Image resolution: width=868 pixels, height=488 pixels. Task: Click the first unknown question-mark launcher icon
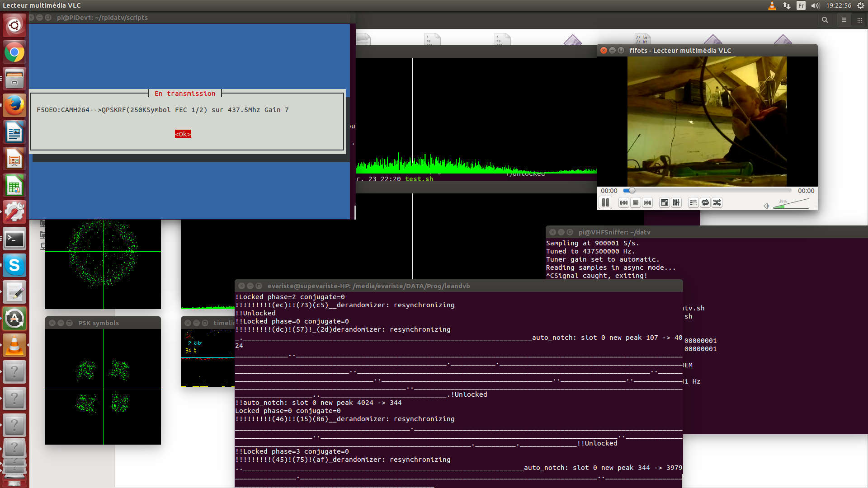pyautogui.click(x=14, y=372)
